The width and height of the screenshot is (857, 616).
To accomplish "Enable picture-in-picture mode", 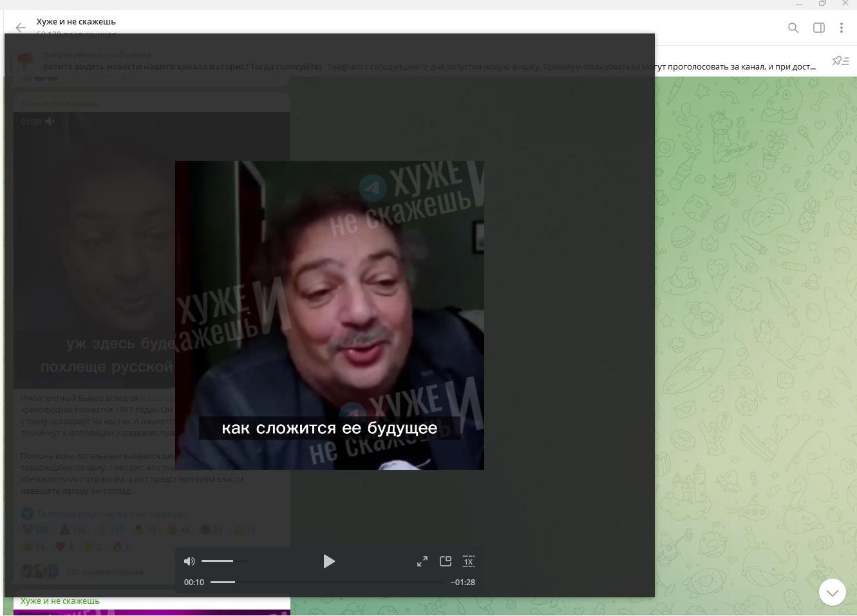I will click(x=446, y=561).
